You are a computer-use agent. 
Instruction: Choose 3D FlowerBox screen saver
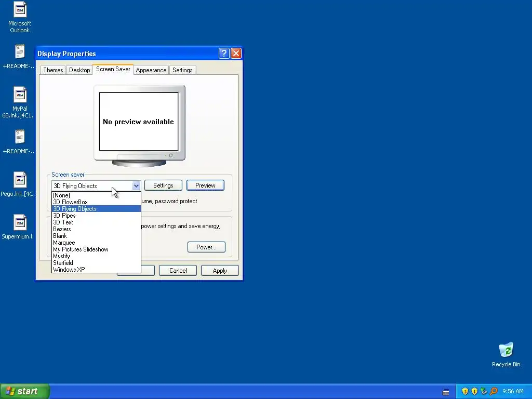click(x=96, y=202)
